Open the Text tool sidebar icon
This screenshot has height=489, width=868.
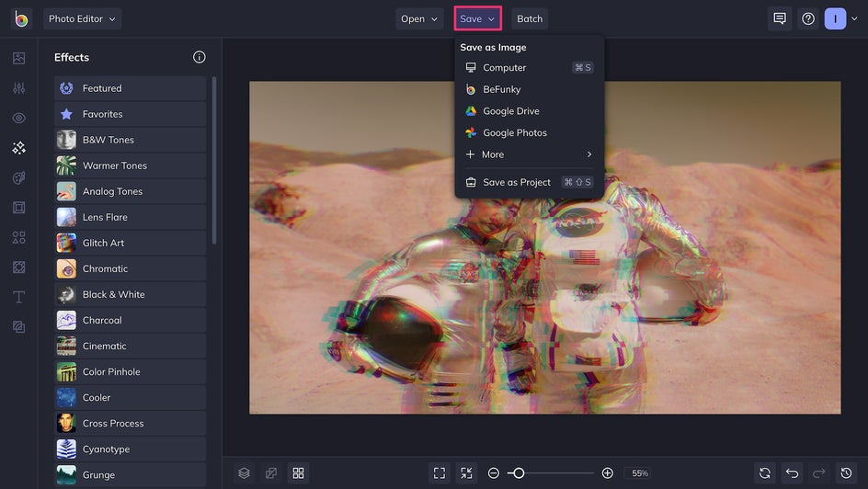pyautogui.click(x=18, y=297)
